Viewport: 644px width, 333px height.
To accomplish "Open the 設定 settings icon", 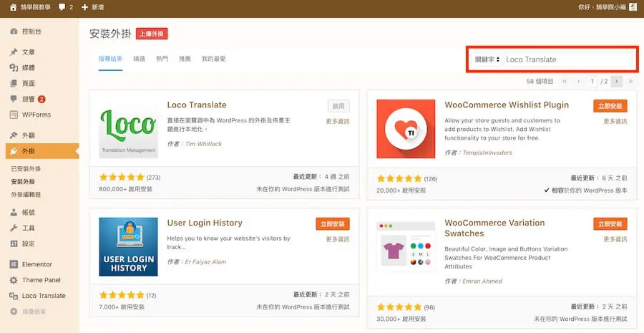I will [14, 243].
